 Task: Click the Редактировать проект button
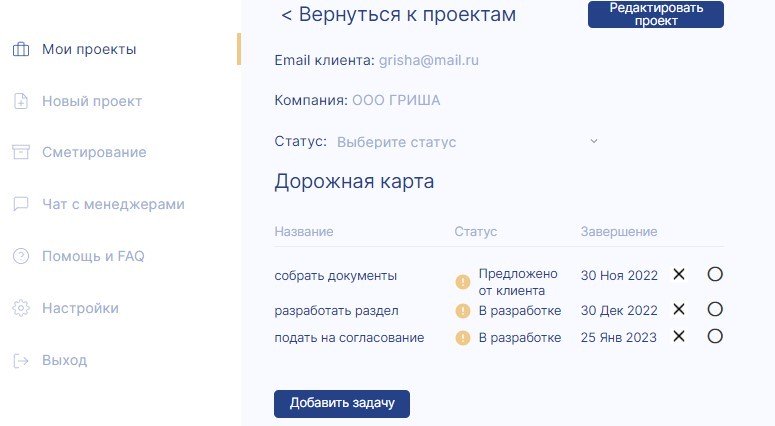click(656, 14)
